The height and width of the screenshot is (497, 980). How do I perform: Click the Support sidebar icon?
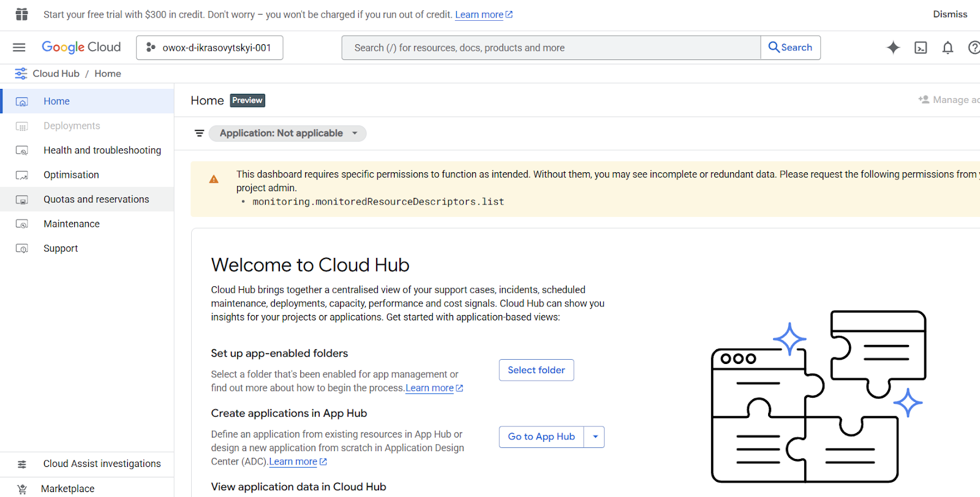tap(21, 248)
